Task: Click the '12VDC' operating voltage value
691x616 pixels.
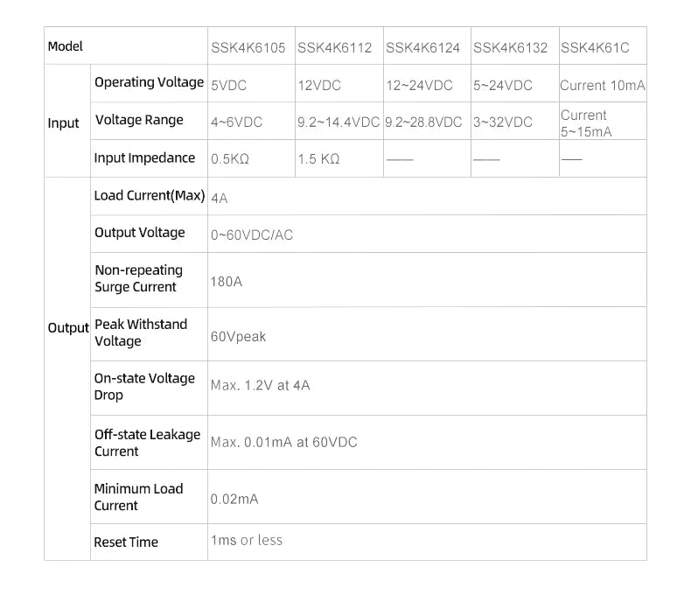Action: [x=319, y=86]
